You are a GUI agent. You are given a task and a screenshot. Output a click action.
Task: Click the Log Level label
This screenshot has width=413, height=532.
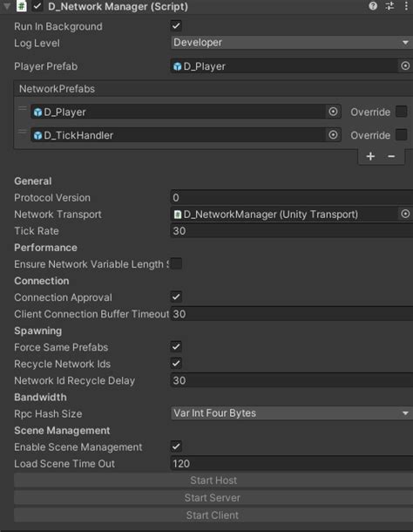tap(37, 43)
